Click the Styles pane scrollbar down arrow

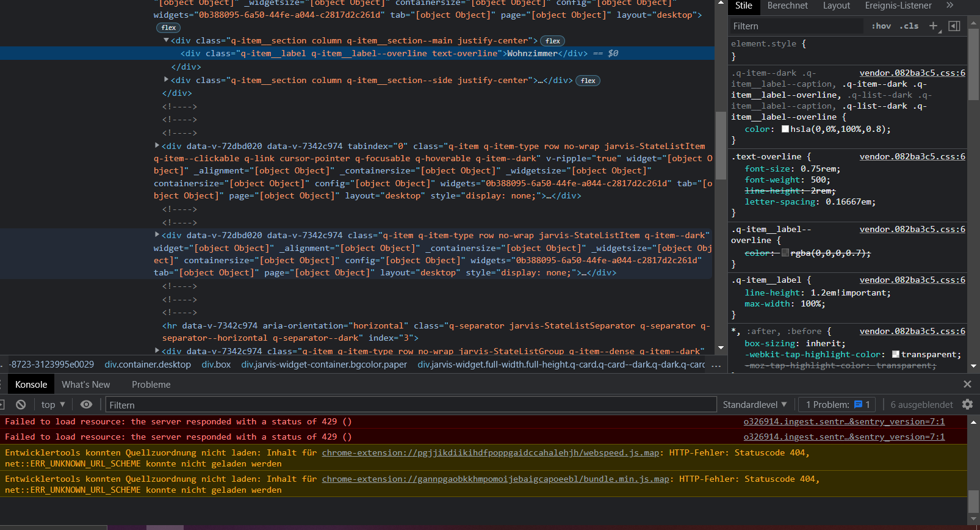click(x=974, y=366)
